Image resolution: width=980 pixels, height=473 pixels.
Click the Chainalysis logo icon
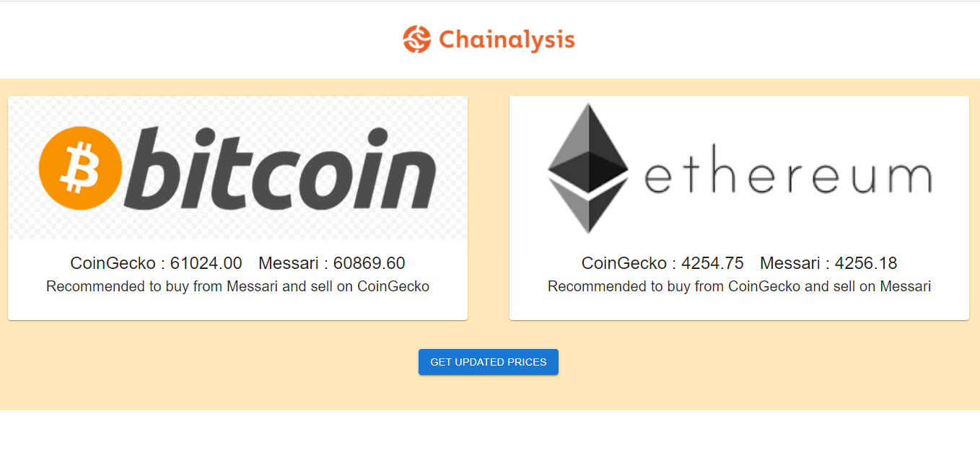click(x=416, y=39)
